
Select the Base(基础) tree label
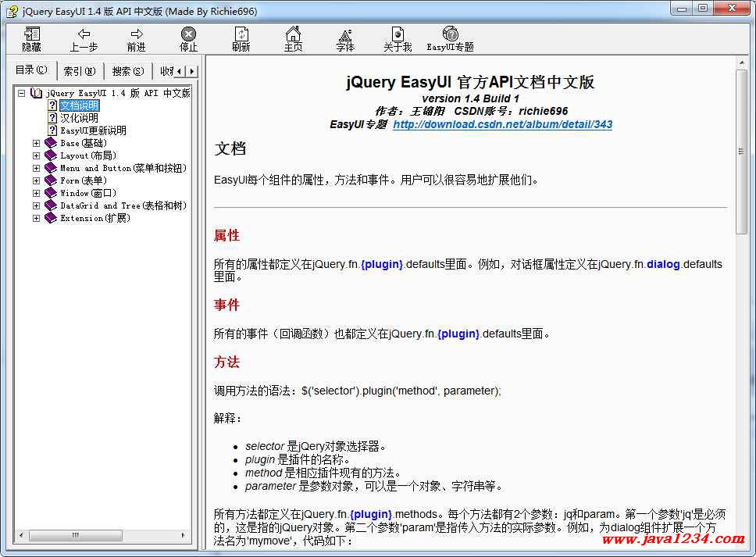click(84, 143)
